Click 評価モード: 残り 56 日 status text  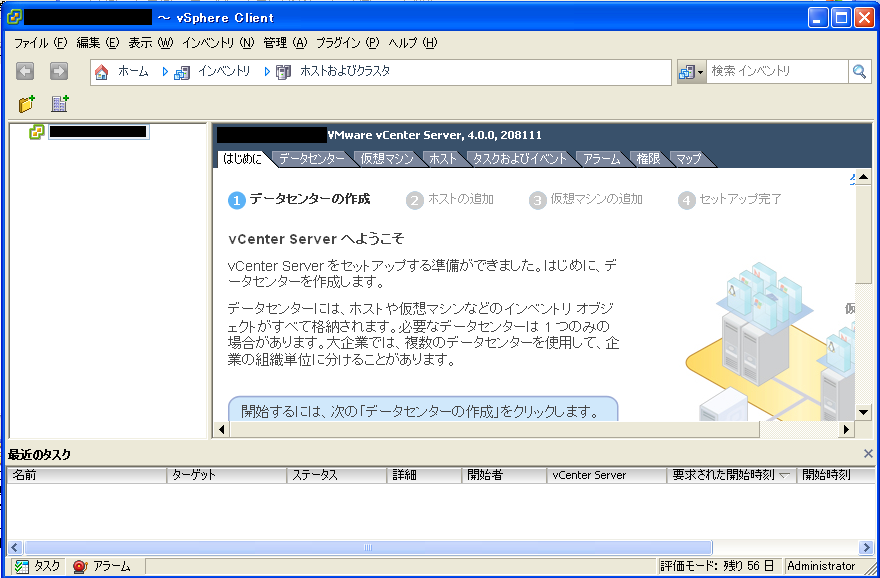click(x=717, y=566)
